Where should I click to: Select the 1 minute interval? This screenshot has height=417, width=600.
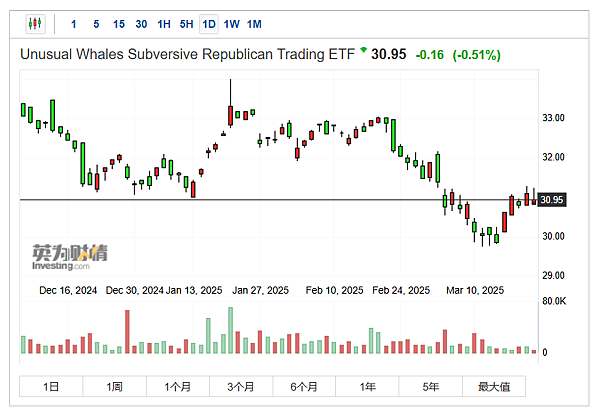[74, 24]
